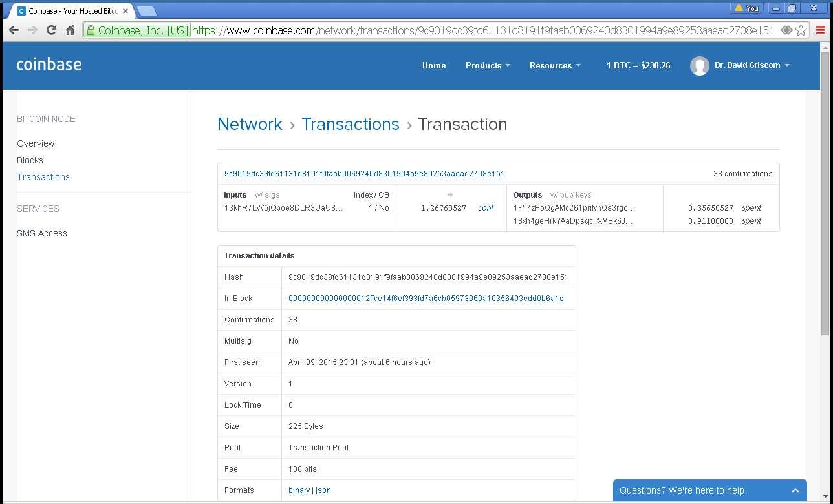Click the 1 BTC price indicator
Image resolution: width=833 pixels, height=504 pixels.
point(638,65)
